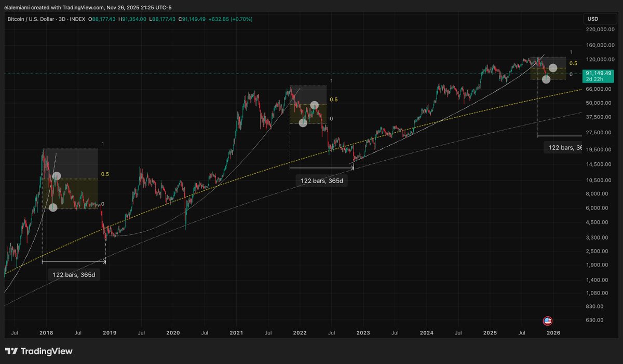Click the 2021 label on the time axis

tap(237, 332)
